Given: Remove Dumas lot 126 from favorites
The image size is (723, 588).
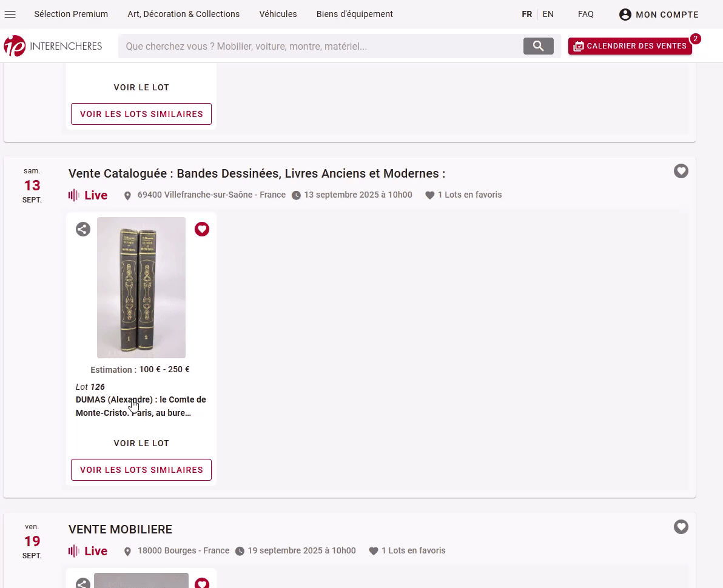Looking at the screenshot, I should [x=202, y=229].
